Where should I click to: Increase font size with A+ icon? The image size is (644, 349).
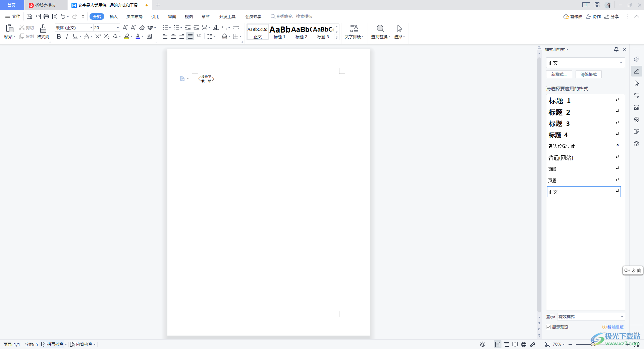click(125, 28)
